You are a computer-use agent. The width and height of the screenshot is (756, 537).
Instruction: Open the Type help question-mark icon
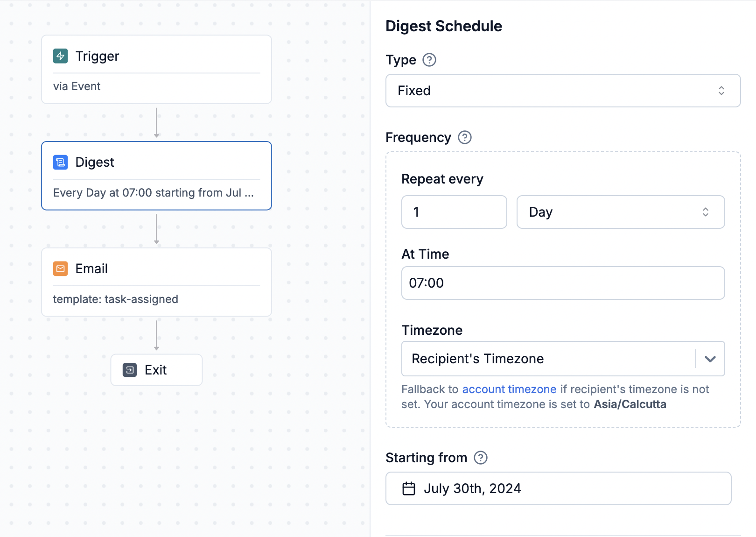coord(429,60)
